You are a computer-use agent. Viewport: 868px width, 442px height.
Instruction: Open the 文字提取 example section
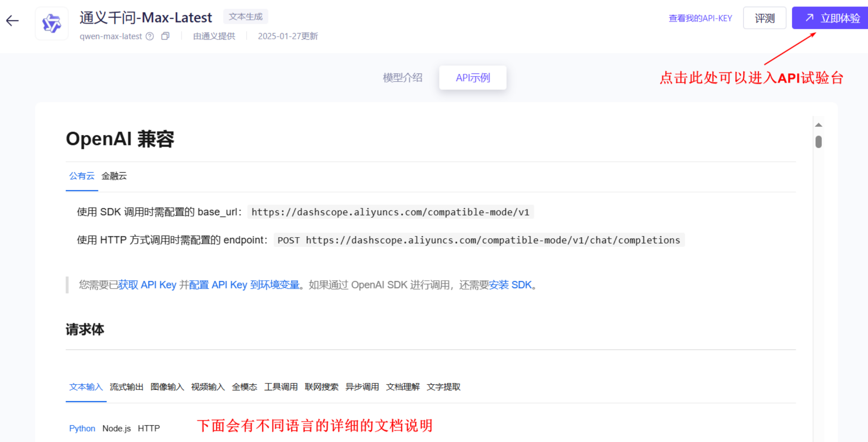click(x=444, y=387)
